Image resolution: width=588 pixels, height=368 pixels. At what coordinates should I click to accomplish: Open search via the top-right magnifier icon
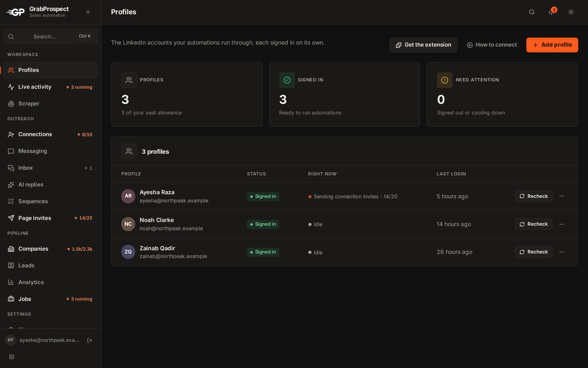532,12
